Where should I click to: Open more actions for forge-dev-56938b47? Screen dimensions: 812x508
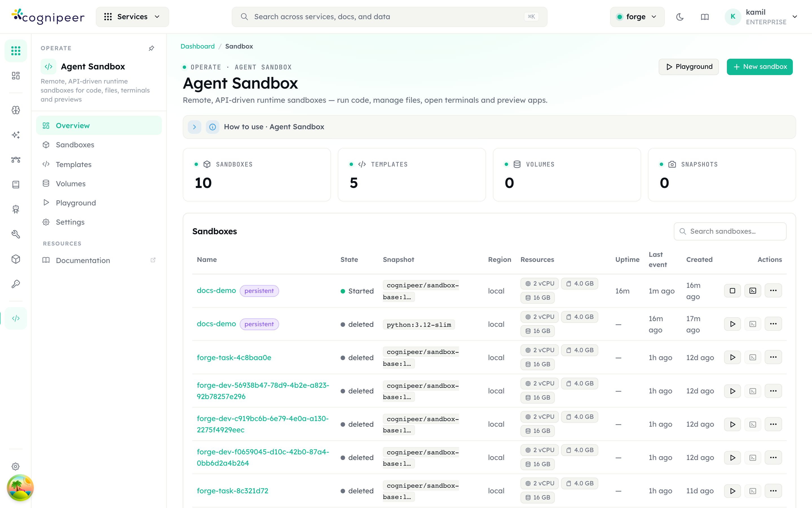(773, 391)
